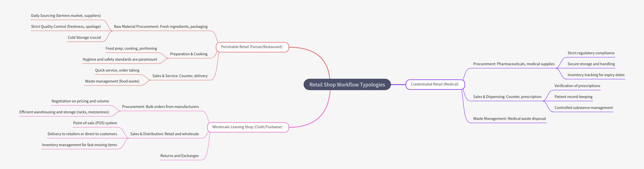
Task: Select the central node Retail Shop Workflow Typologies
Action: coord(347,84)
